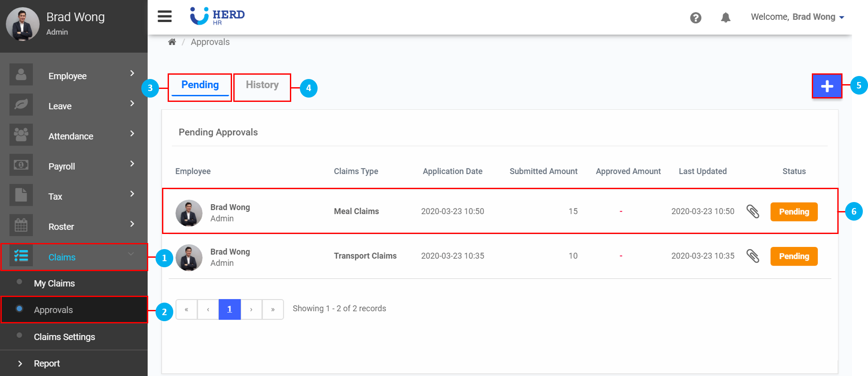The width and height of the screenshot is (868, 376).
Task: Open the help question mark icon
Action: 696,18
